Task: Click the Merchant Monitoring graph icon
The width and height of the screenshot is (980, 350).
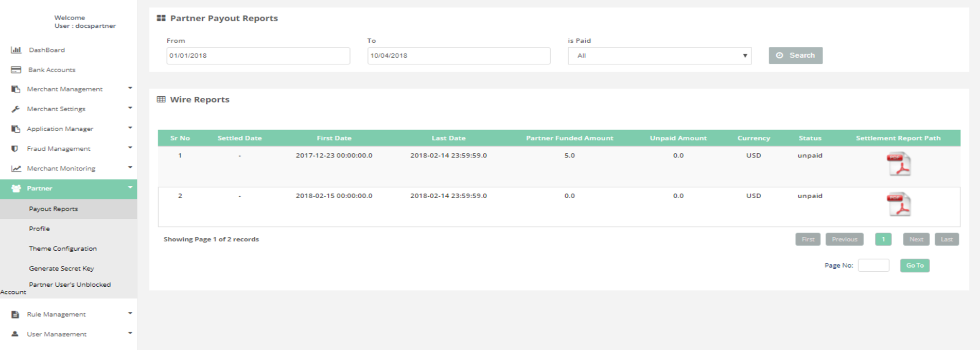Action: pos(16,168)
